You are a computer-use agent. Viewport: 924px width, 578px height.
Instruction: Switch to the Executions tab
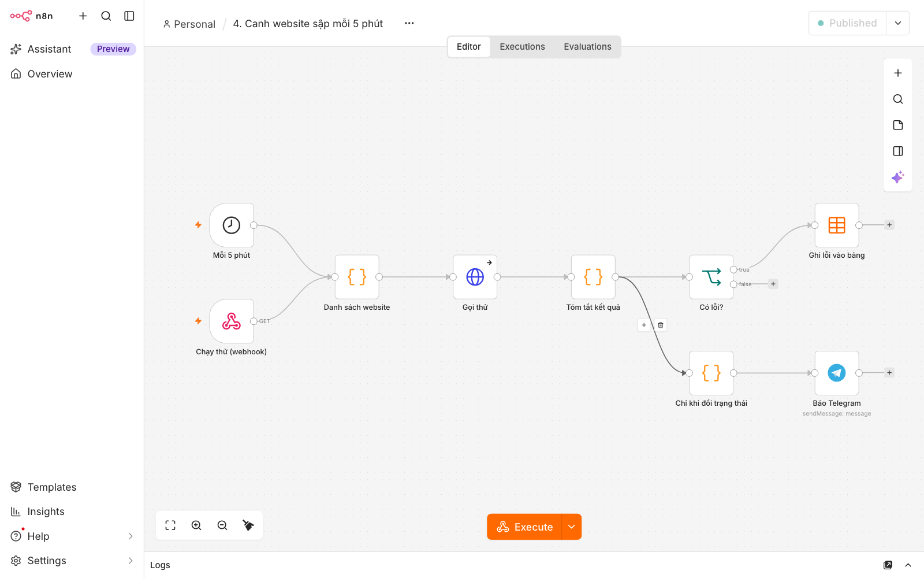[522, 47]
